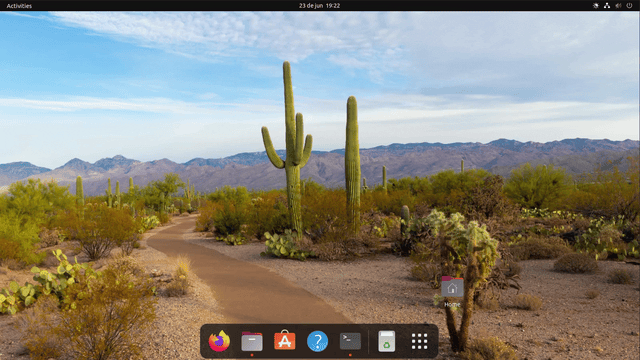Screen dimensions: 640x360
Task: Open Firefox from the dock
Action: (219, 341)
